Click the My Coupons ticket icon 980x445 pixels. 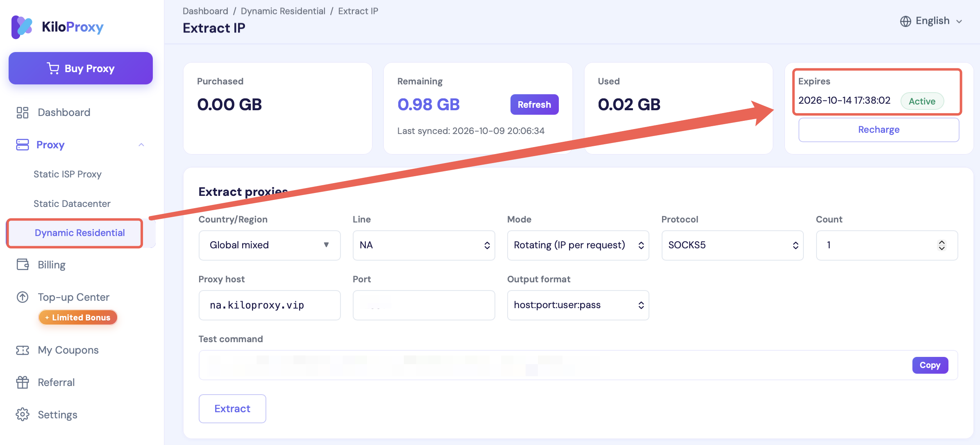tap(23, 350)
